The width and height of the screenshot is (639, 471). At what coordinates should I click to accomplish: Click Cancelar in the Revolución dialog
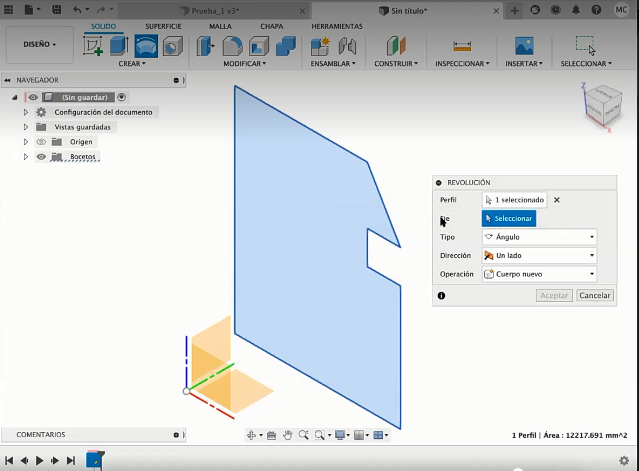[x=595, y=295]
